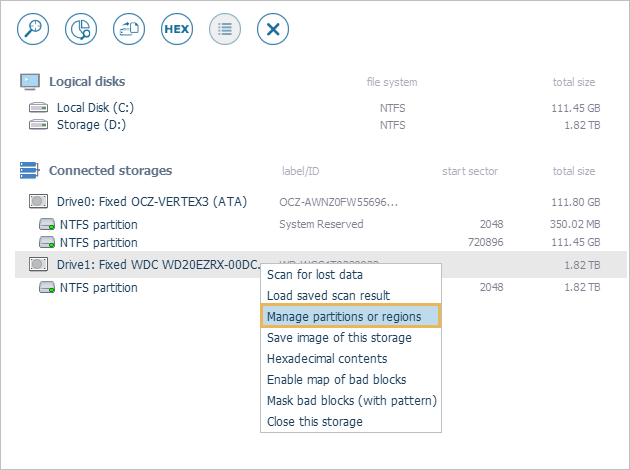630x470 pixels.
Task: Click the Drive0 OCZ-VERTEX3 disk icon
Action: [39, 202]
